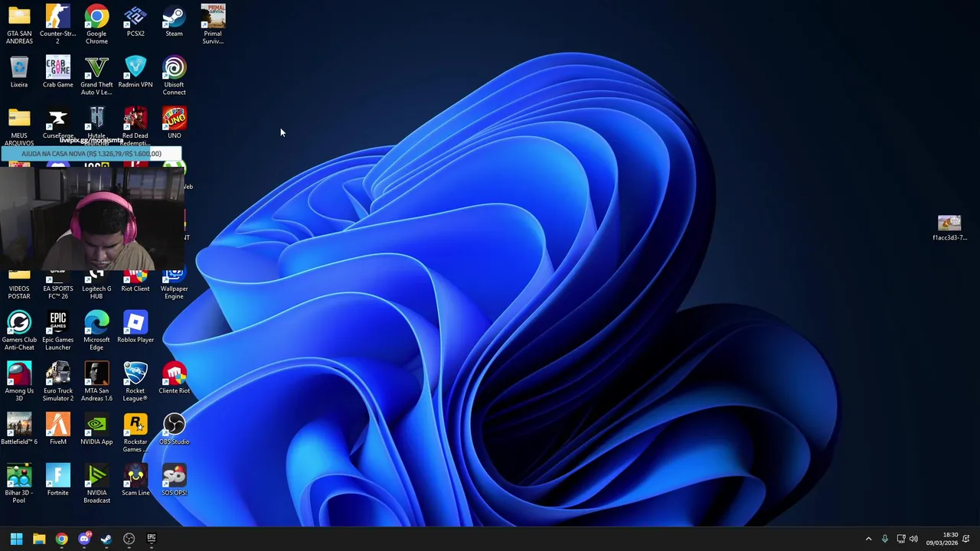Image resolution: width=980 pixels, height=551 pixels.
Task: Select Gamers Club Anti-Cheat desktop icon
Action: (19, 331)
